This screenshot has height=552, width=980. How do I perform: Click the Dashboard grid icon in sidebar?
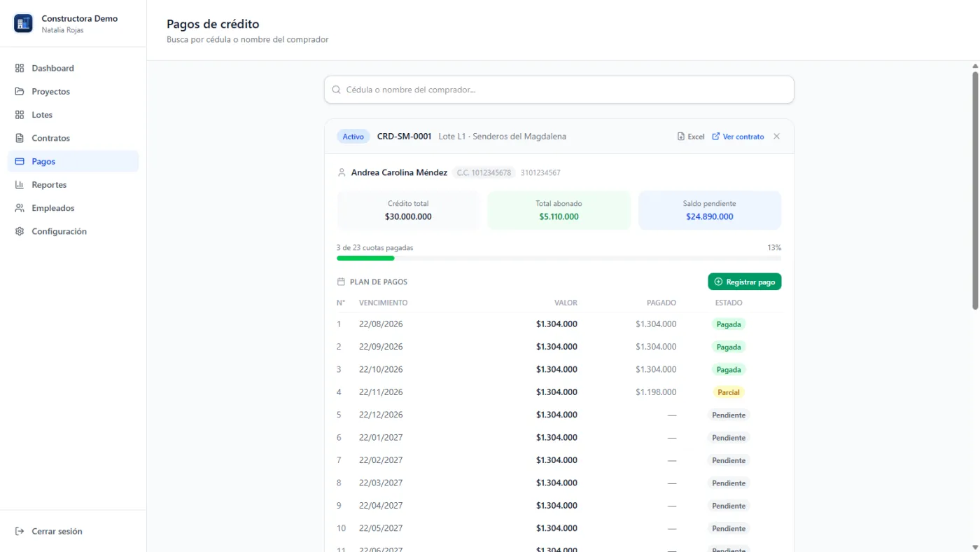pos(20,68)
